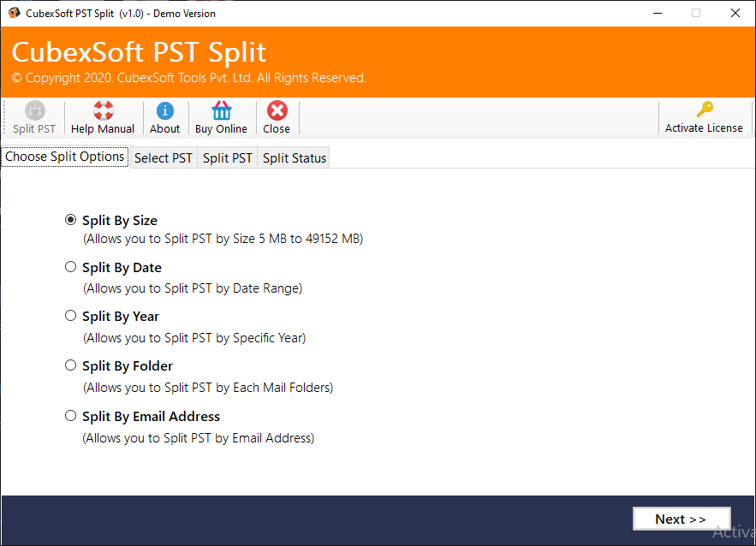The height and width of the screenshot is (546, 756).
Task: Click the Next >> button
Action: [x=681, y=518]
